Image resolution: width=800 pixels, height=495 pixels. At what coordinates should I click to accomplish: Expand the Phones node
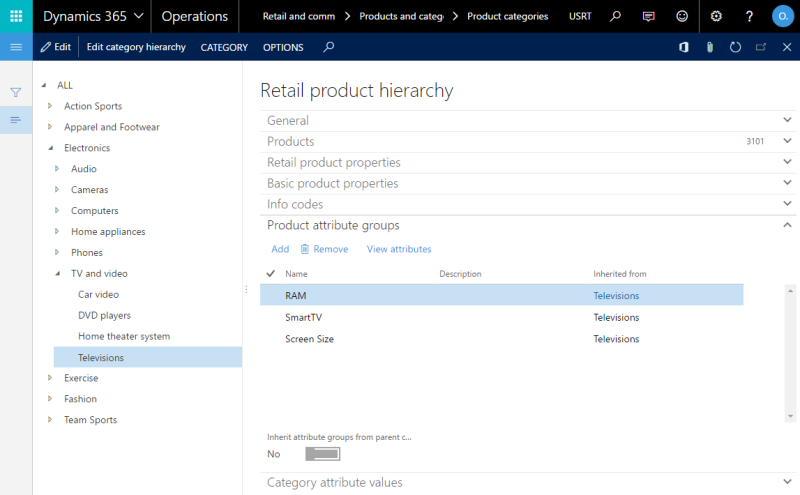[57, 252]
